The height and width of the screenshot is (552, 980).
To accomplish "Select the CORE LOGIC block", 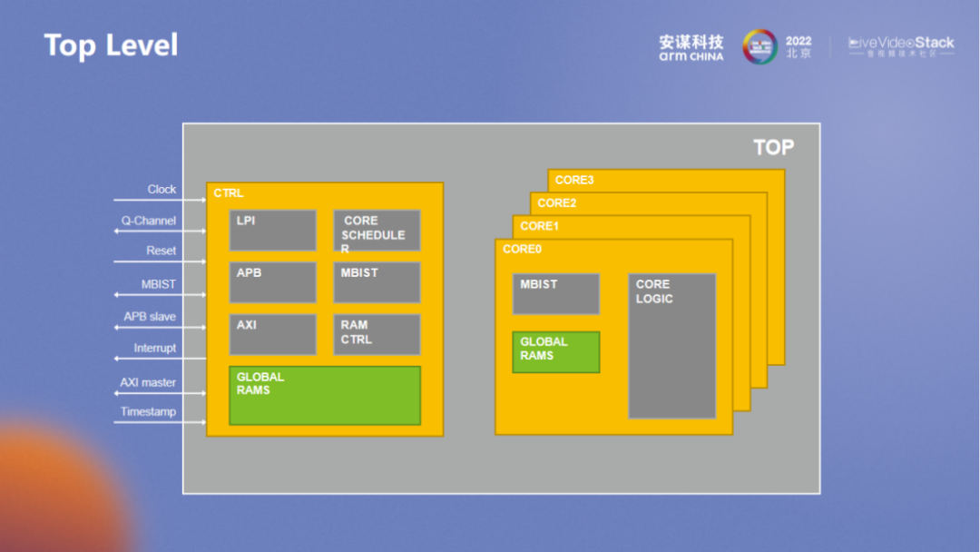I will point(671,346).
